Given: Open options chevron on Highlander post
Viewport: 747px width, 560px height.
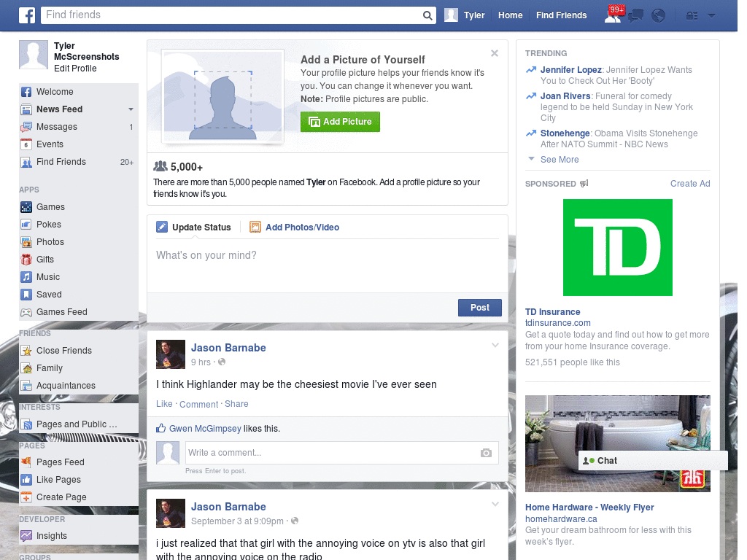Looking at the screenshot, I should tap(495, 346).
